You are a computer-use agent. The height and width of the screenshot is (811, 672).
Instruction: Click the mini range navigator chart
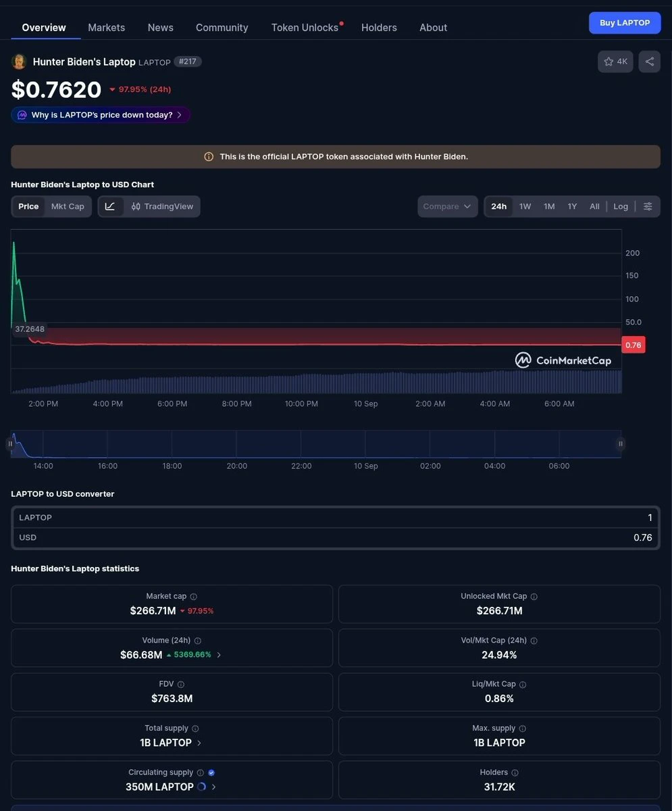pos(316,444)
